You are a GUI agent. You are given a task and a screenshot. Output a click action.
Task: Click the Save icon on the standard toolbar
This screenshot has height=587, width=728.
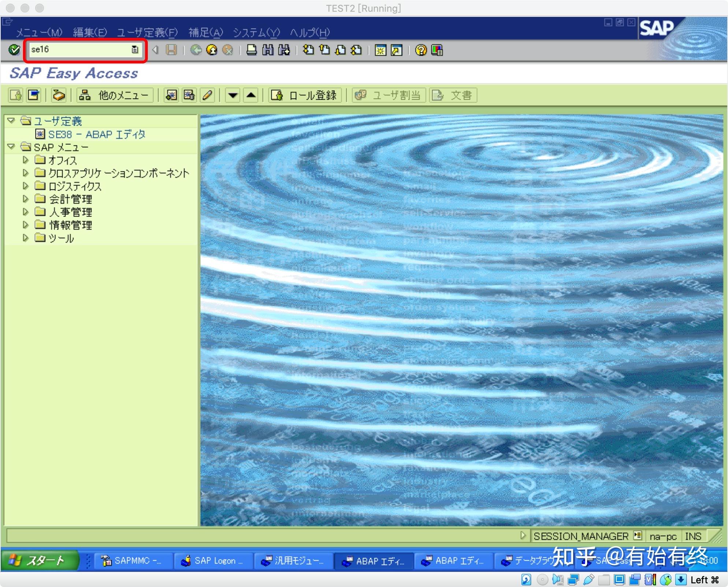pyautogui.click(x=171, y=50)
